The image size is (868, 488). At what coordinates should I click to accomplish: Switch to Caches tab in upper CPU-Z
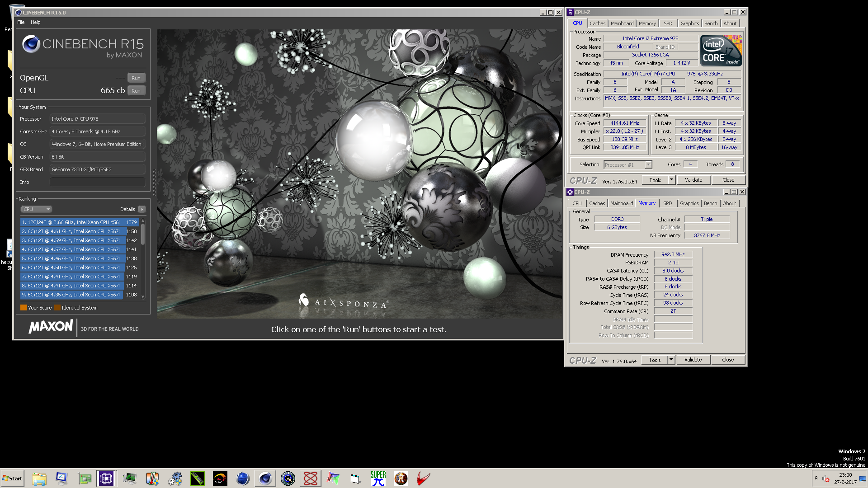[x=597, y=23]
